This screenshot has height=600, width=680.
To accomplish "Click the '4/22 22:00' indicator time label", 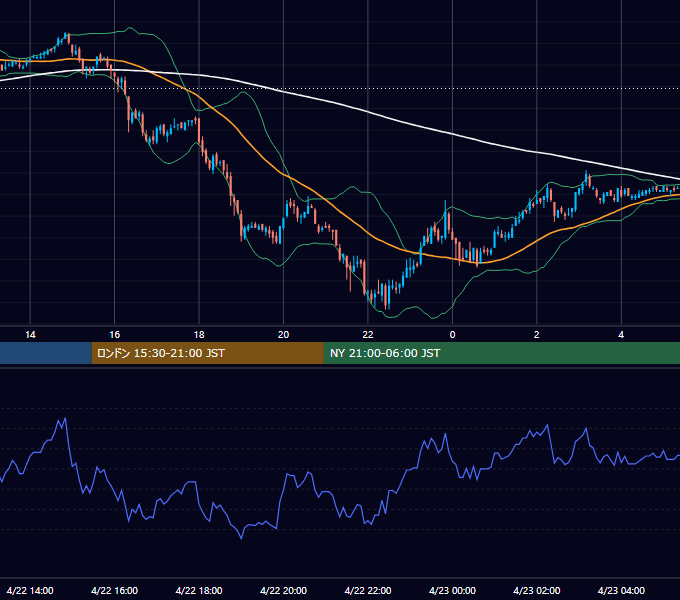I will click(368, 590).
